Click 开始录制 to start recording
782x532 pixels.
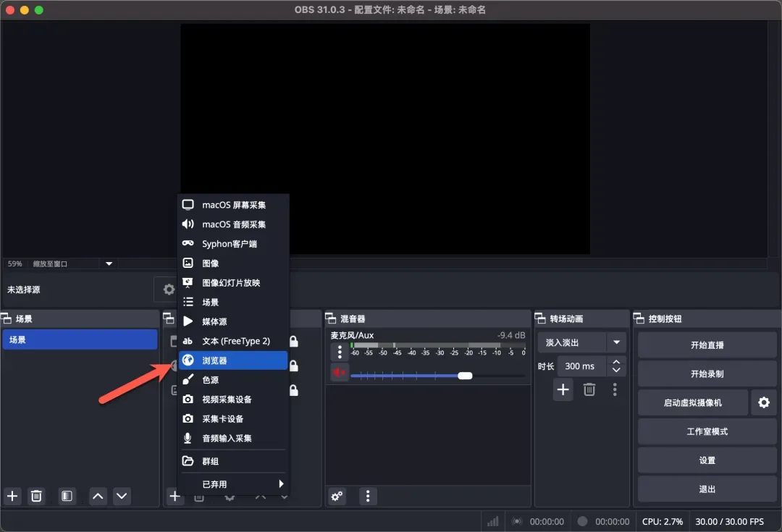(x=707, y=374)
